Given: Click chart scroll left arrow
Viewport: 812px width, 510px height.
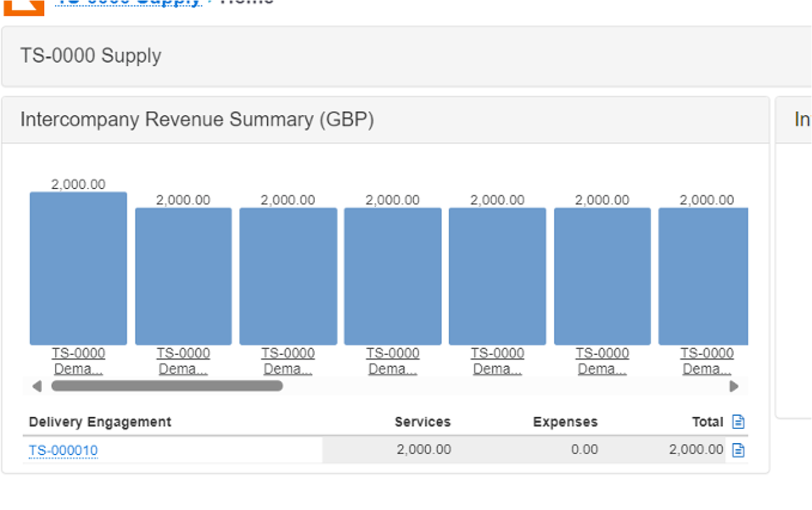Looking at the screenshot, I should pos(37,386).
